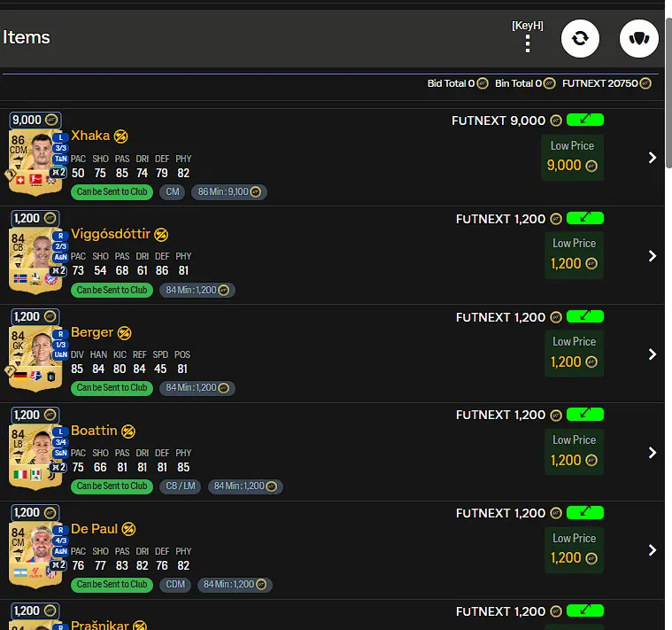Open the Viggósdóttir 84 CB player card
This screenshot has width=672, height=630.
click(x=35, y=261)
